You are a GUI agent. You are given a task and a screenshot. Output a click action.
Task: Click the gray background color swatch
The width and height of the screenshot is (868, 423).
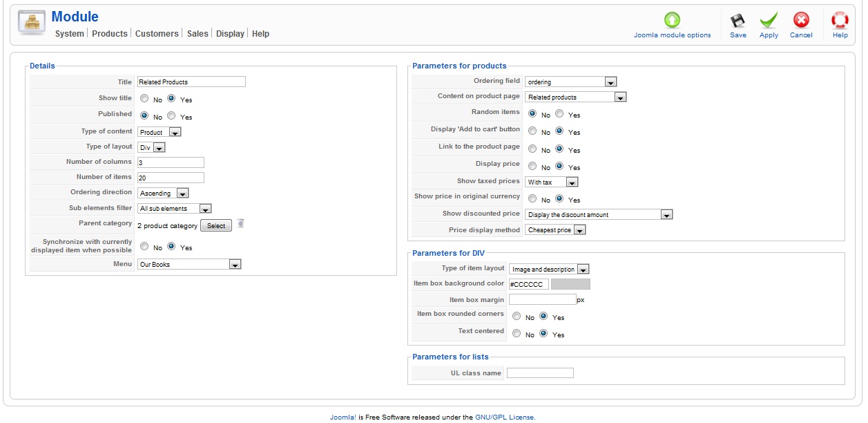pos(570,284)
